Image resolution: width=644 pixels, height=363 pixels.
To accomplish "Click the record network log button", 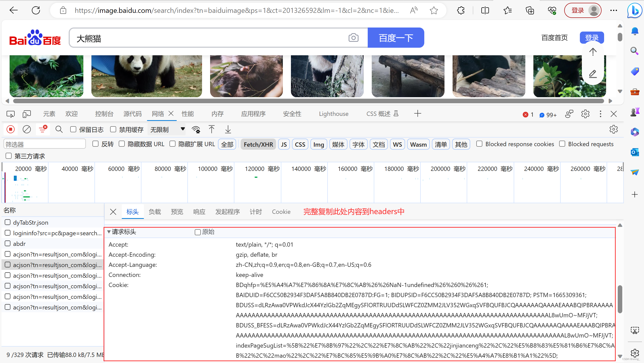I will (11, 129).
